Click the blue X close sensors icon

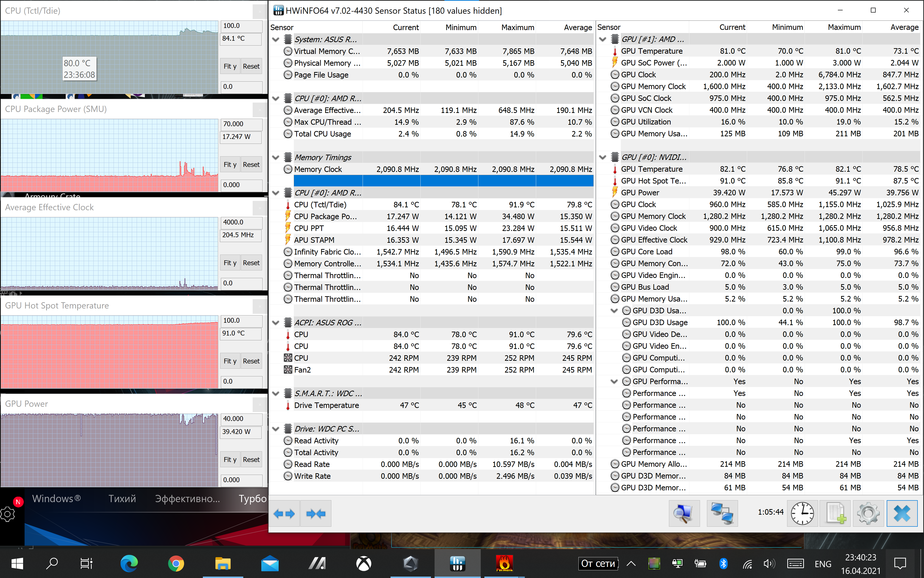902,513
